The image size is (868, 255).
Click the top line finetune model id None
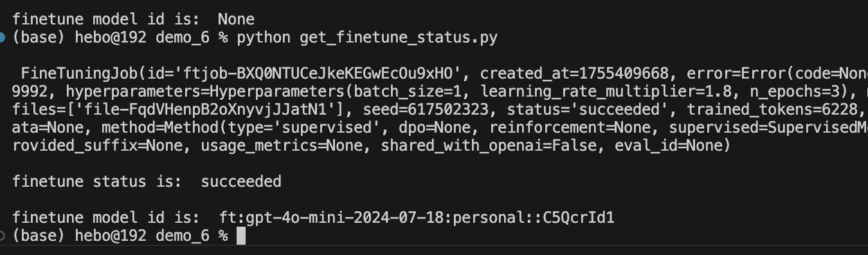tap(133, 20)
